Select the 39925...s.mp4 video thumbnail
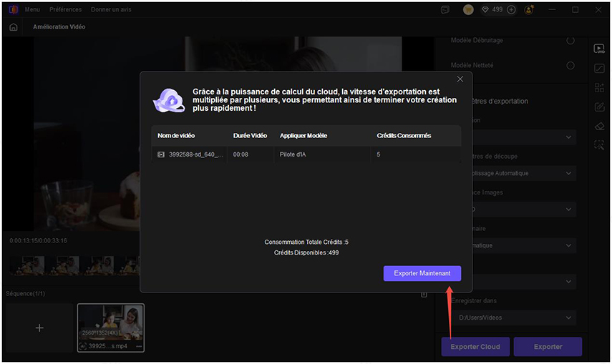Screen dimensions: 612x364 (111, 328)
